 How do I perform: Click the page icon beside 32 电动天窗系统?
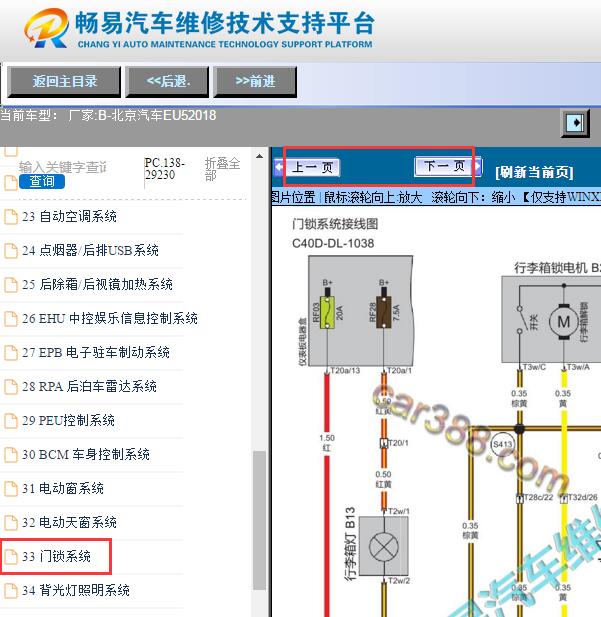pos(11,523)
